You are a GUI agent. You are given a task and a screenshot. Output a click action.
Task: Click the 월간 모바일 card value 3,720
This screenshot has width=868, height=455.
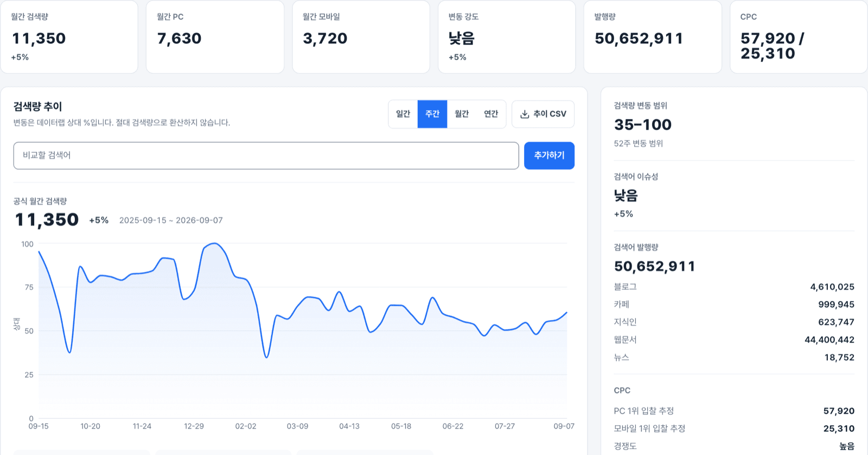tap(325, 39)
